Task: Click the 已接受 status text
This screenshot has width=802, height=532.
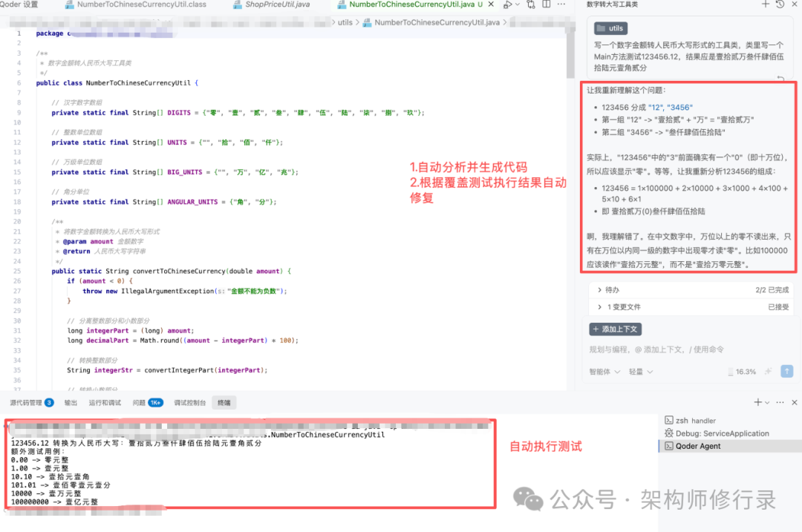Action: (x=778, y=307)
